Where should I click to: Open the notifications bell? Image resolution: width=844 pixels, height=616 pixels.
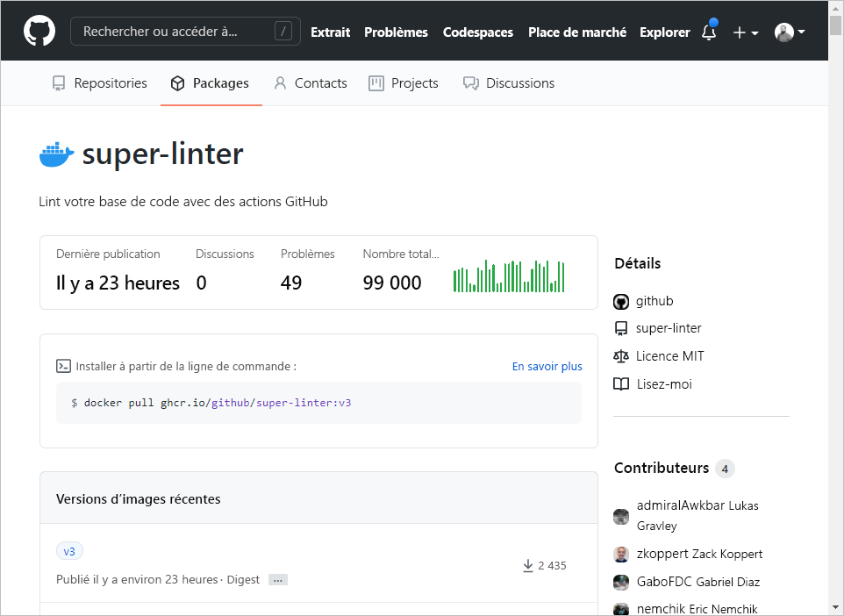click(709, 32)
